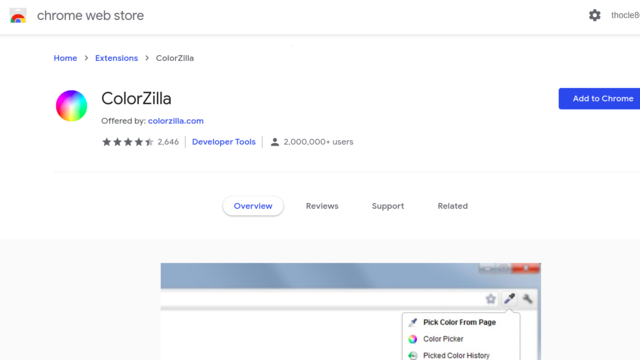
Task: Click the Color Picker wheel icon
Action: coord(413,339)
